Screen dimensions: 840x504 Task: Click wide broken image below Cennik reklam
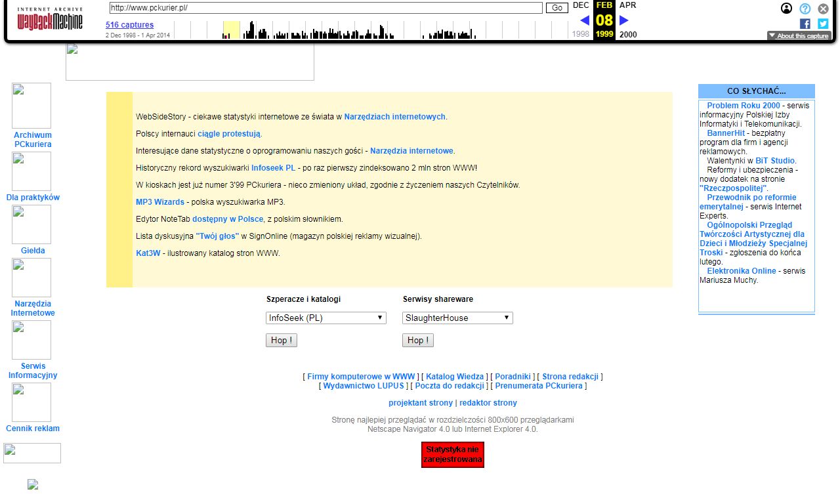click(32, 453)
